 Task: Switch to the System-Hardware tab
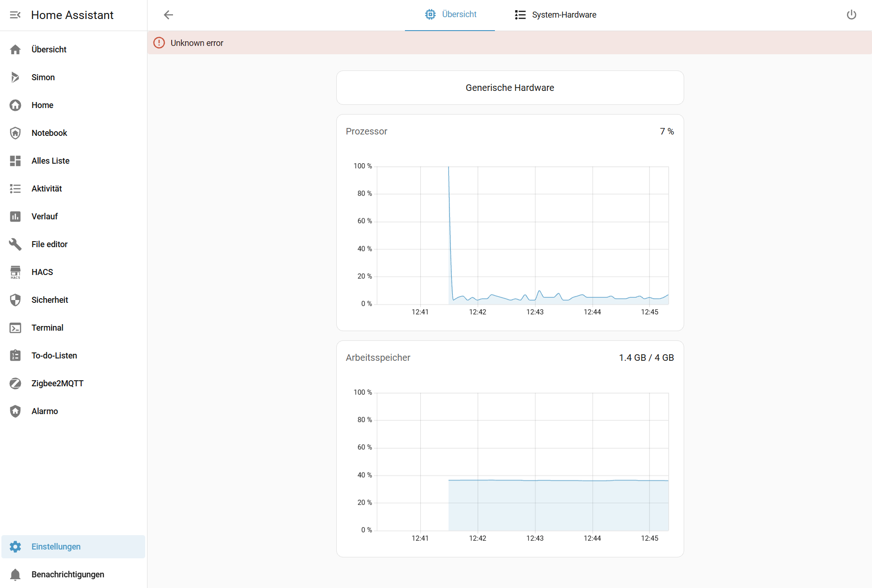[555, 15]
